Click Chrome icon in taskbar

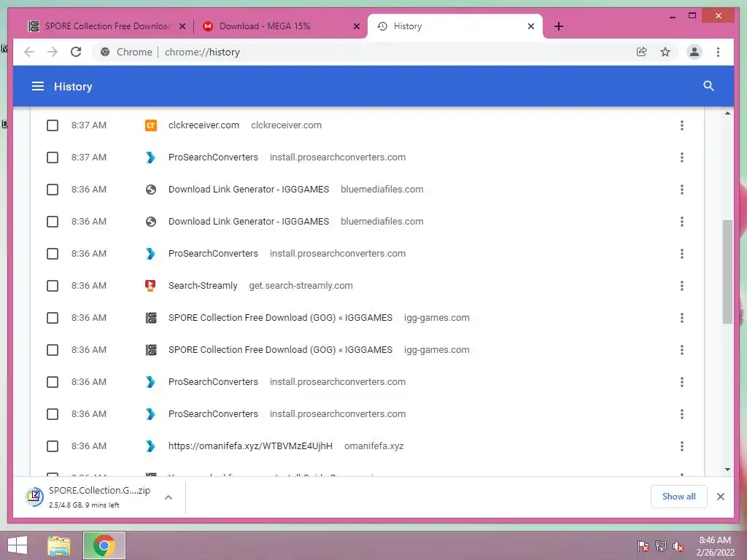(104, 545)
